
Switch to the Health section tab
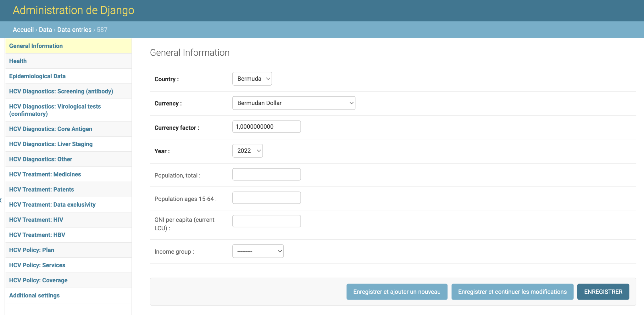click(18, 61)
